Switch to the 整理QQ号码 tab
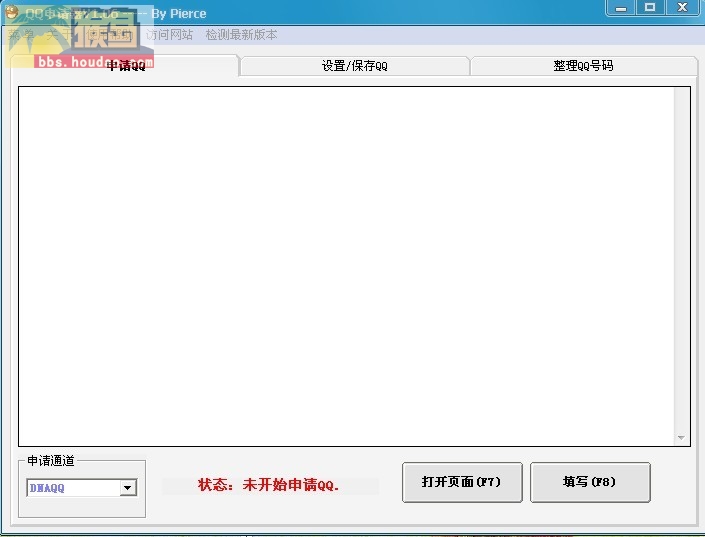Viewport: 705px width, 537px height. coord(583,66)
